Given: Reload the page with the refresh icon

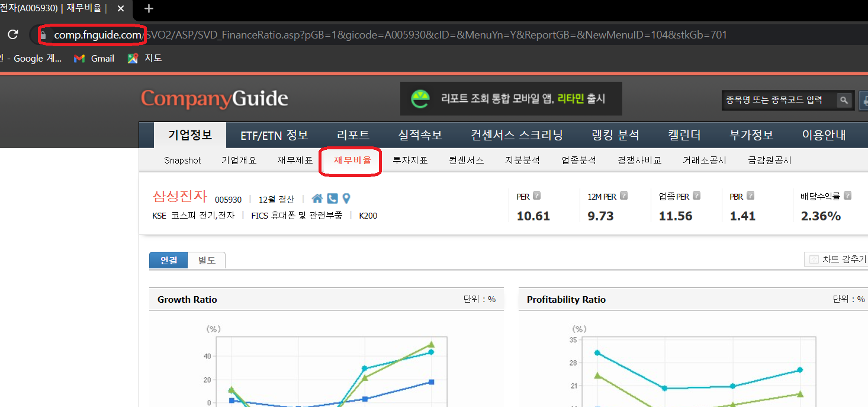Looking at the screenshot, I should tap(12, 34).
